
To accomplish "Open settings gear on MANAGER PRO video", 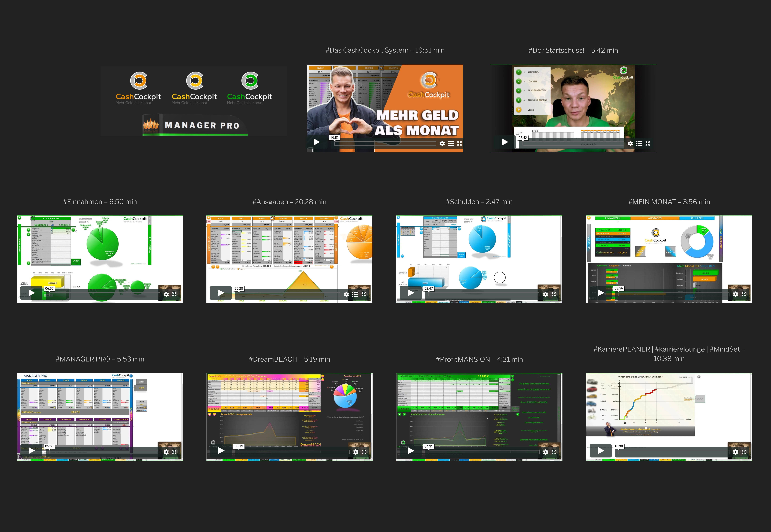I will pos(166,452).
